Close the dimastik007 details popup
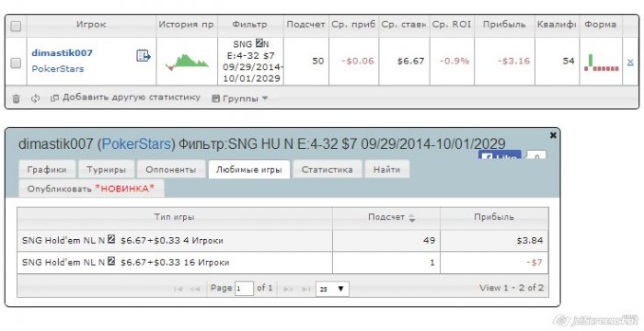The image size is (644, 331). click(x=553, y=135)
